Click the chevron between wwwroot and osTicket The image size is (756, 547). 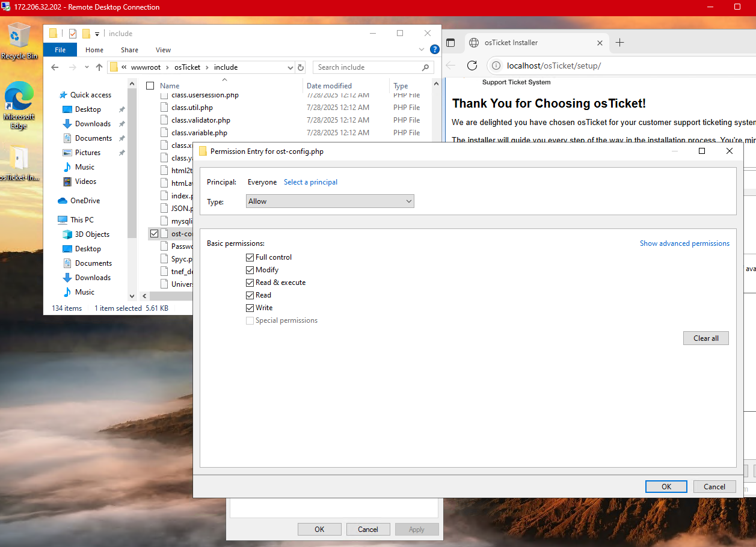point(167,67)
